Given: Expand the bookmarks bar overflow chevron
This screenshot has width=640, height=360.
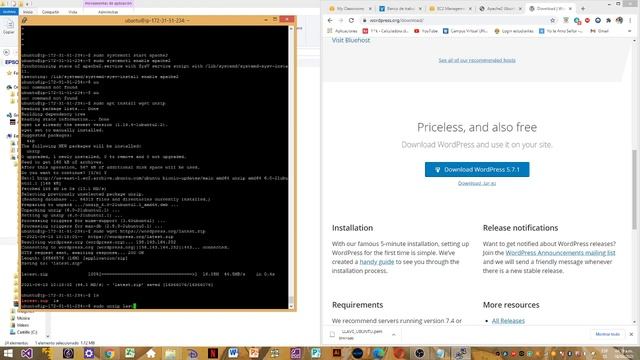Looking at the screenshot, I should [630, 31].
